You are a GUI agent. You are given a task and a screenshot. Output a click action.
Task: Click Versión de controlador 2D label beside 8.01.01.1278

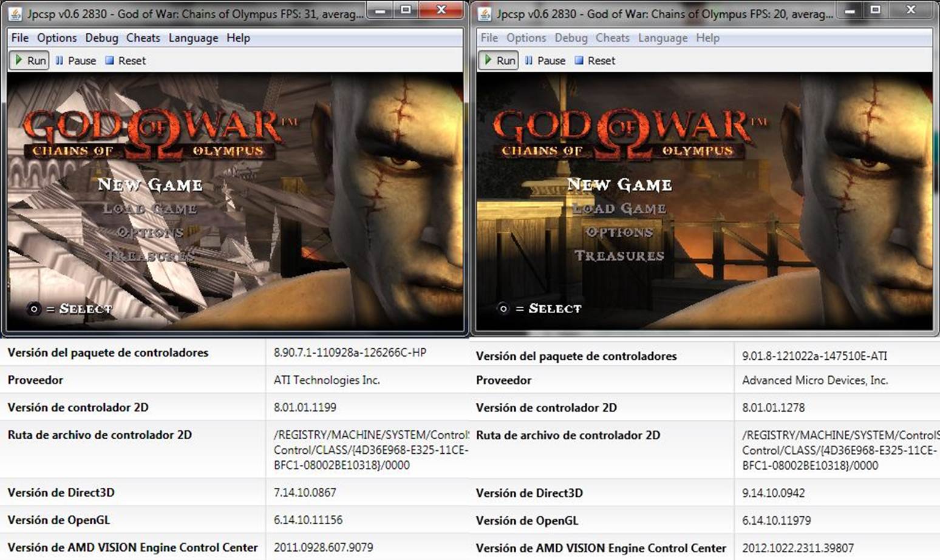pyautogui.click(x=547, y=407)
